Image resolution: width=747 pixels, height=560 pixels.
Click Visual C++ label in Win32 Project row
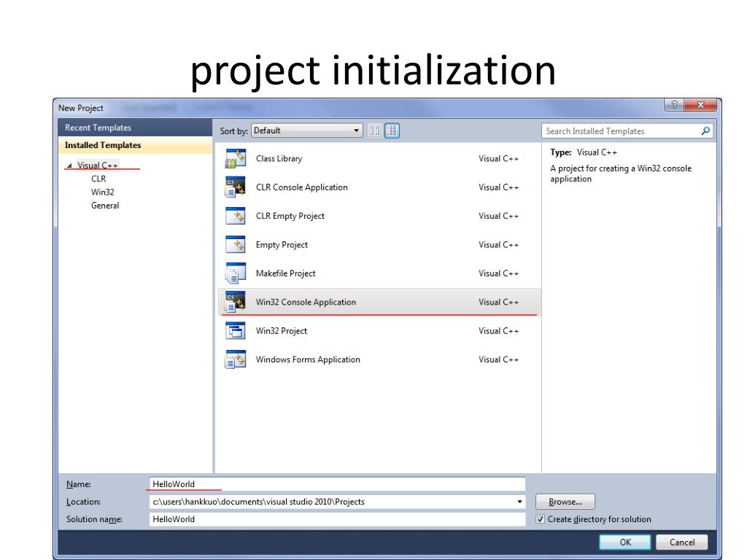(x=499, y=330)
